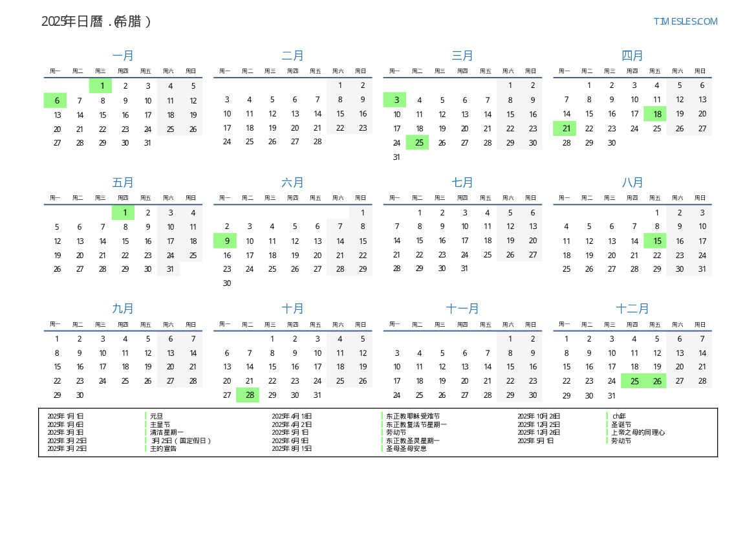Click legend entry 元旦
This screenshot has height=535, width=756.
click(x=157, y=416)
